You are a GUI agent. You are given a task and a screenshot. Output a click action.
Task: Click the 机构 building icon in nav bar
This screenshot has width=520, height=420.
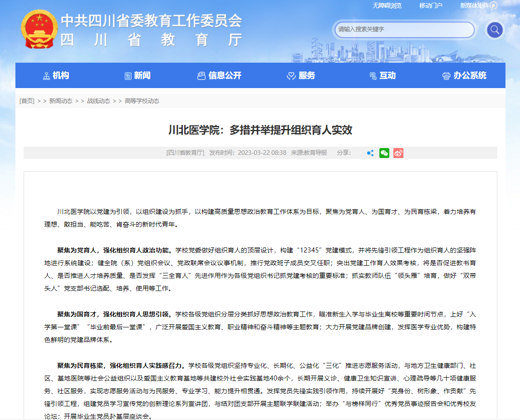point(46,75)
